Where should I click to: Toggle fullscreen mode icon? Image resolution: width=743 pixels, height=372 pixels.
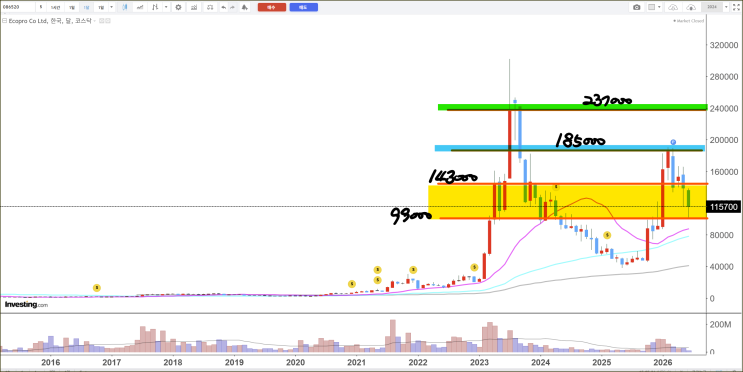click(736, 7)
